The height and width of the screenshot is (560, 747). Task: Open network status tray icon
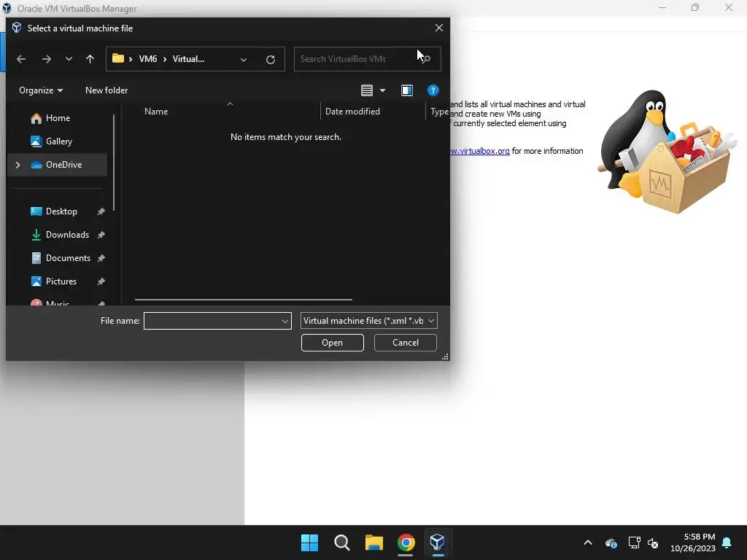[x=634, y=542]
